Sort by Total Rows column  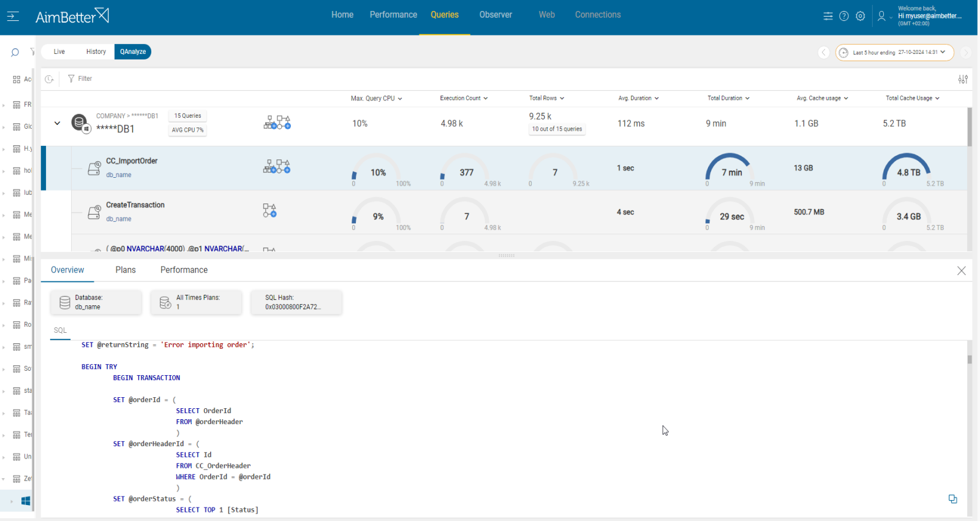(x=546, y=98)
